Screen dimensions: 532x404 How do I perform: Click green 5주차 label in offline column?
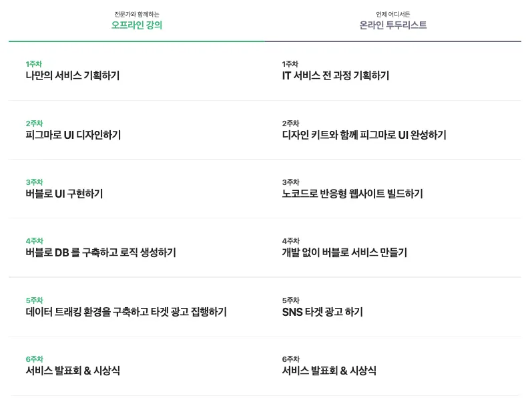coord(35,300)
